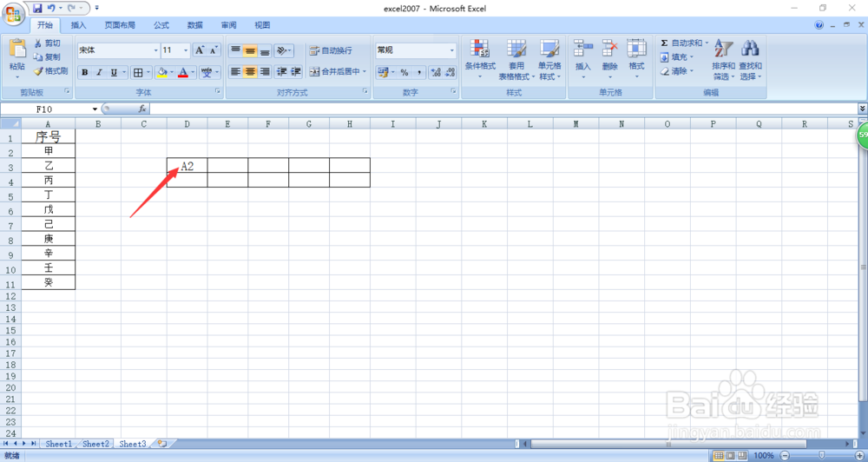Click the zoom out minus button
Screen dimensions: 868x462
[785, 455]
